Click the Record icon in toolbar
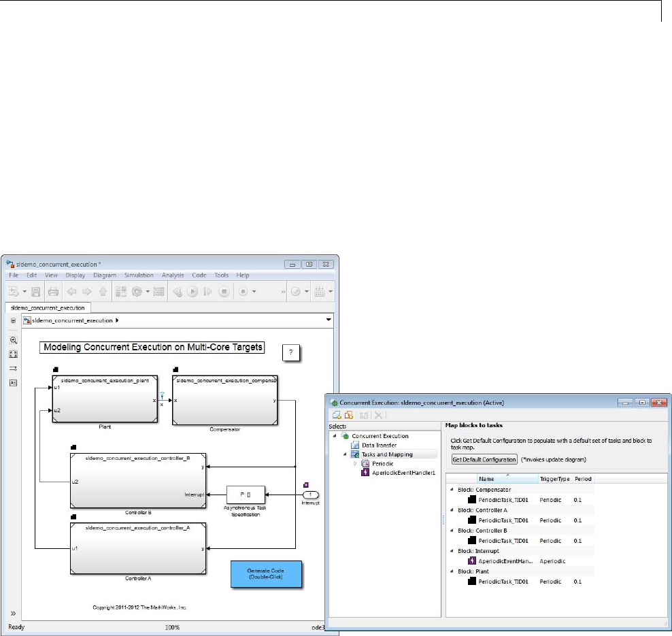The width and height of the screenshot is (672, 636). pyautogui.click(x=243, y=292)
